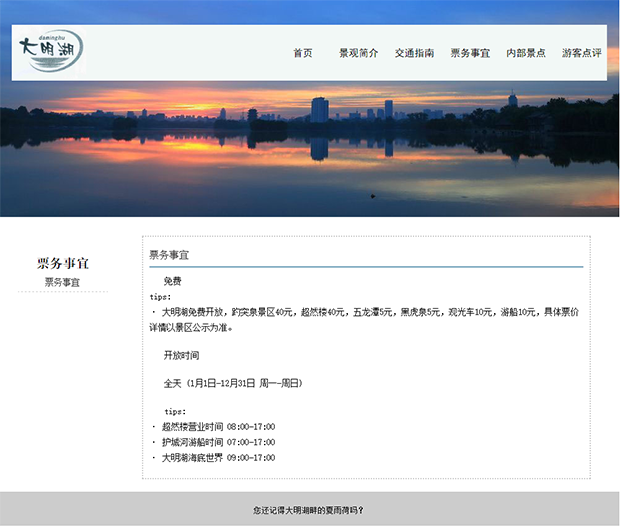Click the line 超然楼营业时间 08:00-17:00
This screenshot has height=527, width=620.
tap(214, 427)
